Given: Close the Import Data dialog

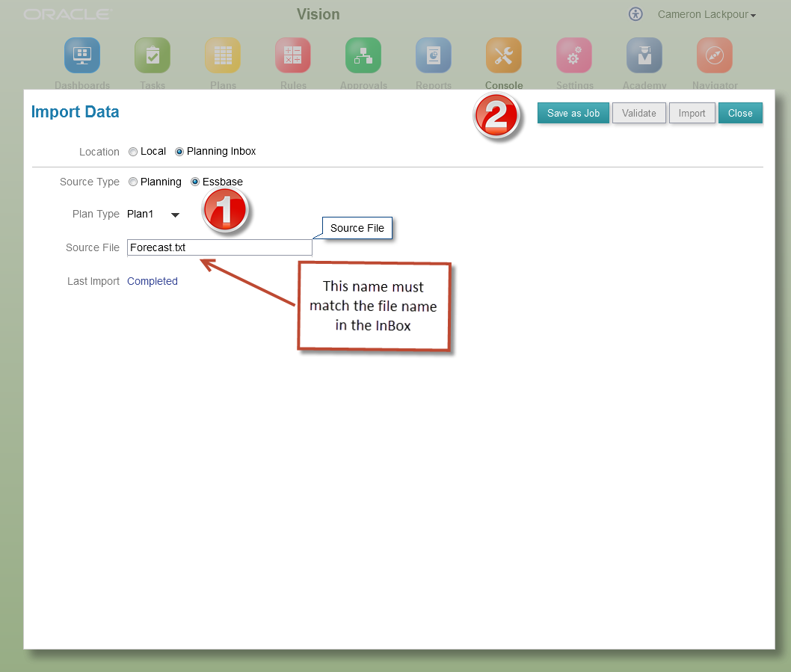Looking at the screenshot, I should coord(740,113).
